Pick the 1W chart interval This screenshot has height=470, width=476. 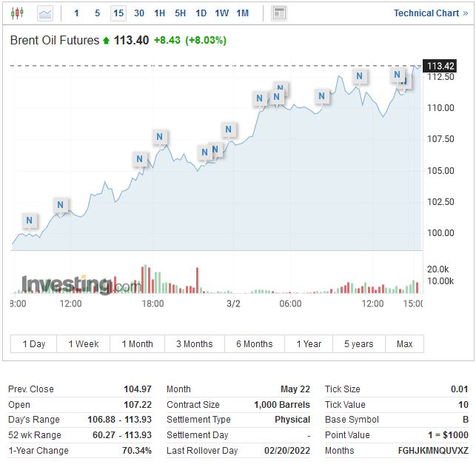click(x=221, y=13)
